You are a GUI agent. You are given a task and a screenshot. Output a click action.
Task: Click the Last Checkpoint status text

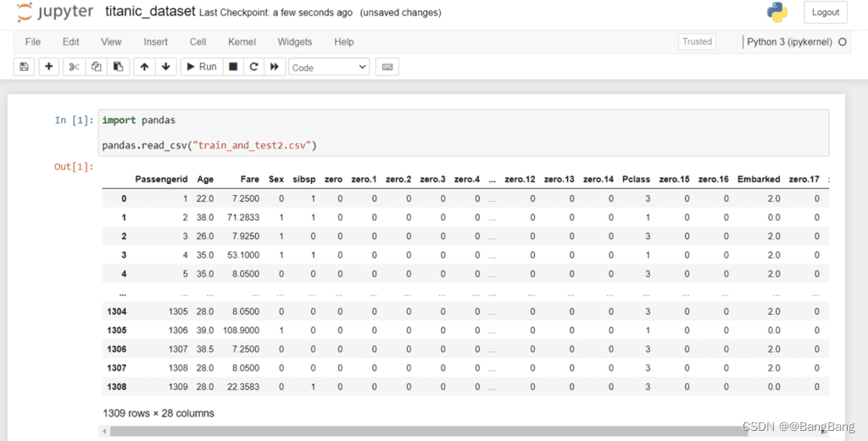pos(275,13)
